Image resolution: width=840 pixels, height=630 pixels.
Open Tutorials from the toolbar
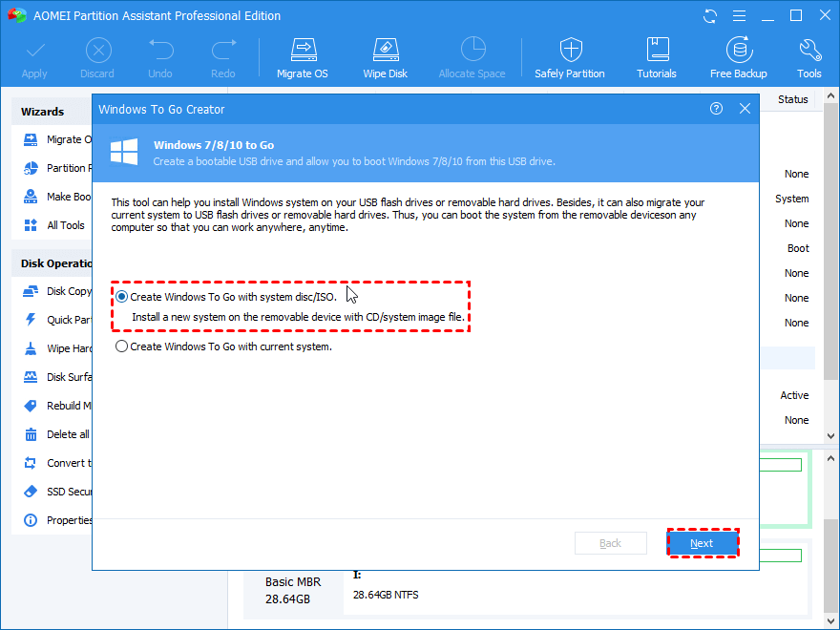(657, 58)
